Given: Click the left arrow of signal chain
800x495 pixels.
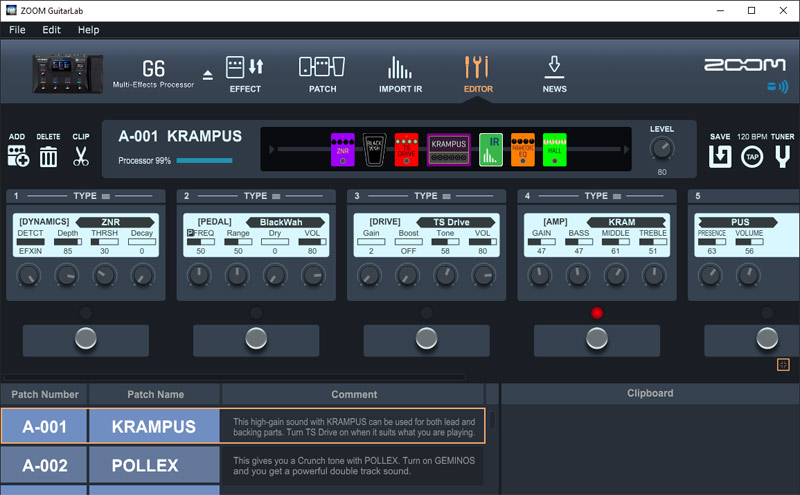Looking at the screenshot, I should (x=271, y=150).
